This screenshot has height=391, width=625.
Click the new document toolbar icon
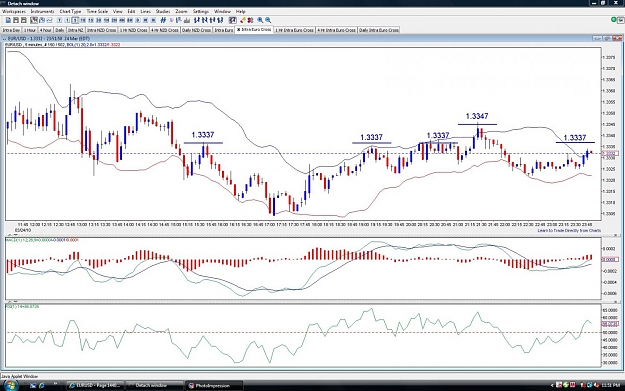(8, 20)
